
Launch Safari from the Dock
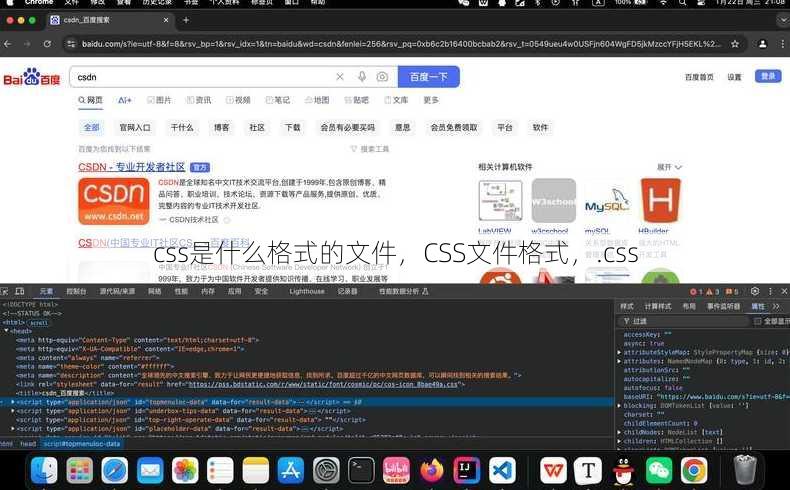[114, 471]
